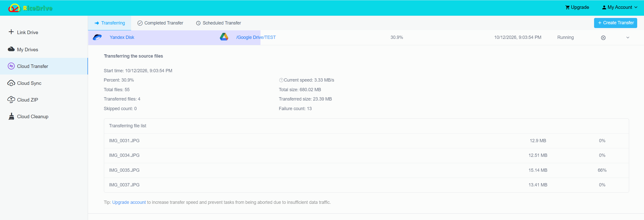
Task: Cancel the running transfer task
Action: tap(603, 38)
